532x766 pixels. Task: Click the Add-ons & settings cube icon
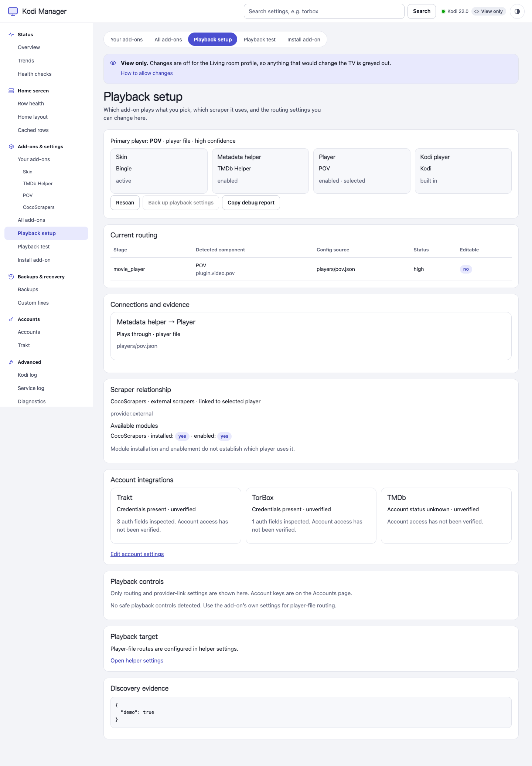[x=11, y=146]
